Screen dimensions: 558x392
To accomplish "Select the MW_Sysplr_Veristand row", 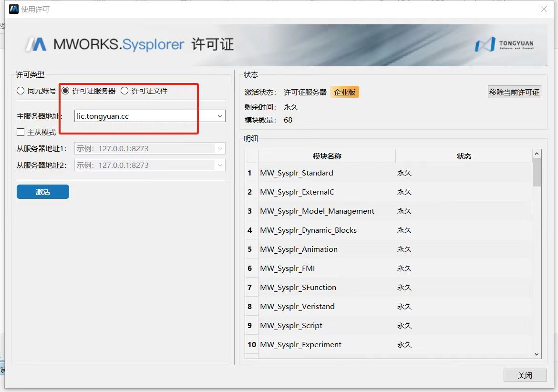I will 389,307.
